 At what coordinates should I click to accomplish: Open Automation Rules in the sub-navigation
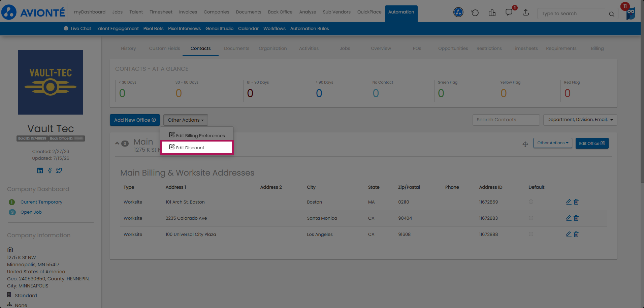click(310, 29)
